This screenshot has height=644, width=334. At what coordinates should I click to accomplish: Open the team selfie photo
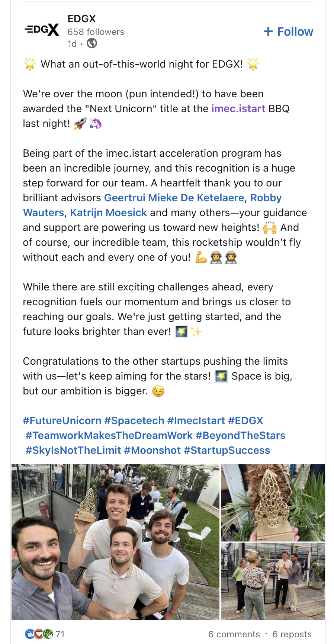115,541
